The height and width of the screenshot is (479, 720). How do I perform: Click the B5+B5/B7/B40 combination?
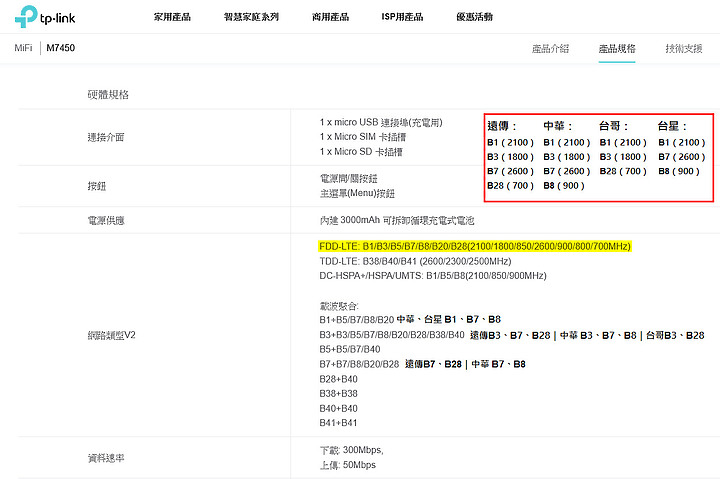349,349
